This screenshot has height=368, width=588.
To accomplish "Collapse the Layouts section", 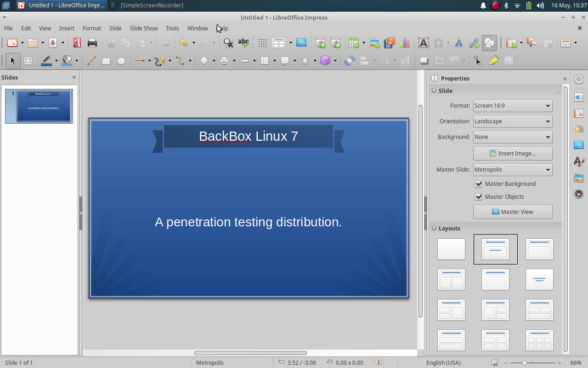I will tap(434, 228).
